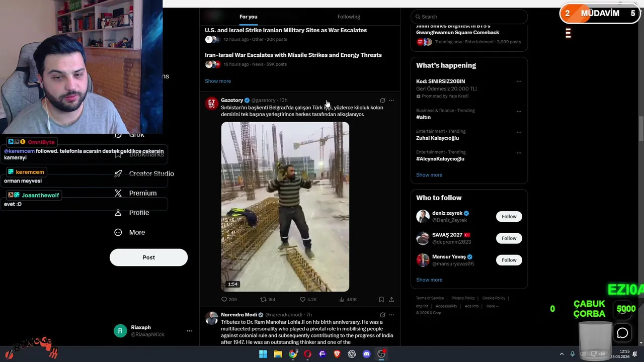Bookmark the Gazetory post
Screen dimensions: 644x362
[381, 299]
